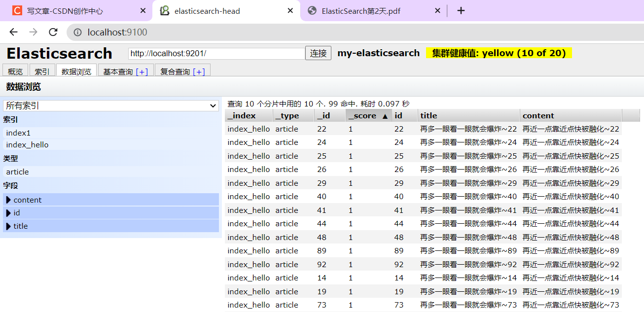Click the browser back arrow
Screen dimensions: 644x312
[13, 32]
